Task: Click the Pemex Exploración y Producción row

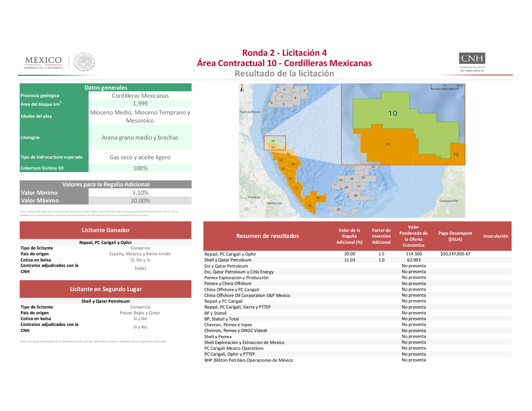Action: click(357, 278)
